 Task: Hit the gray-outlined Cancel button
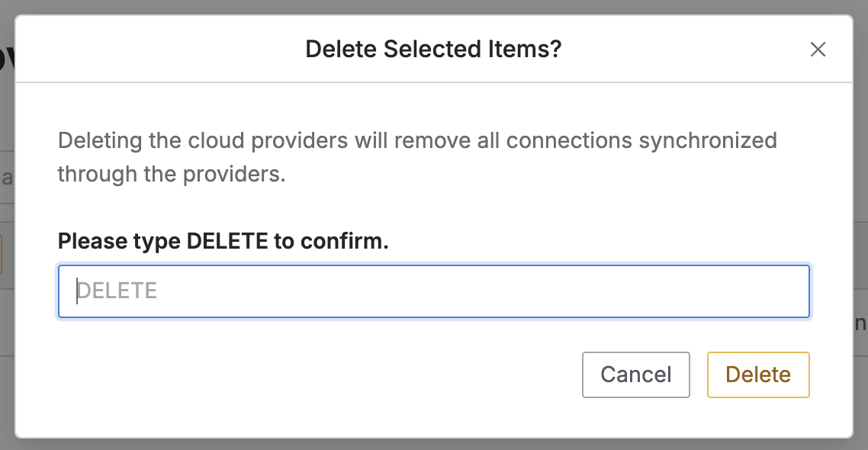pyautogui.click(x=635, y=374)
